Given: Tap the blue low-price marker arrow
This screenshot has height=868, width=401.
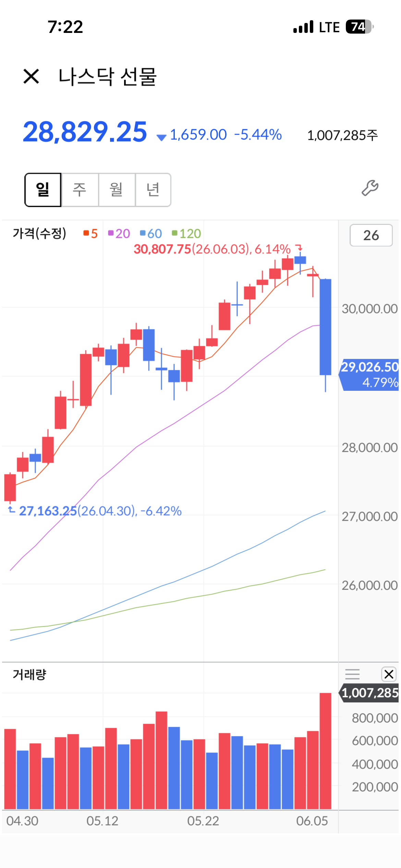Looking at the screenshot, I should (x=11, y=510).
